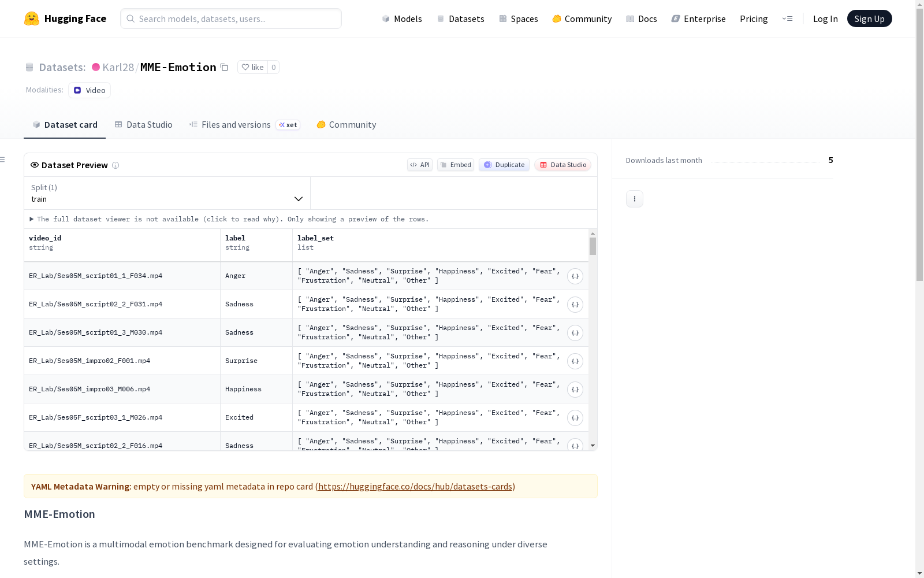Open the Docs menu item
924x578 pixels.
click(x=642, y=18)
